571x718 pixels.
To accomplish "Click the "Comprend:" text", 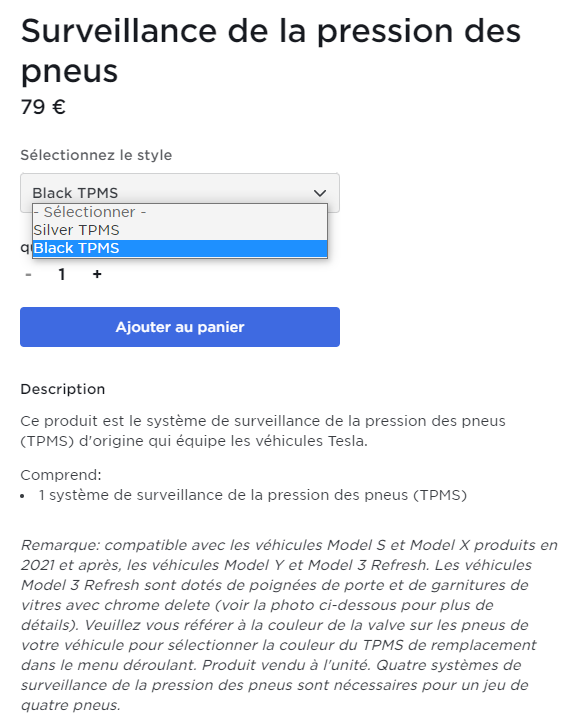I will [x=61, y=475].
